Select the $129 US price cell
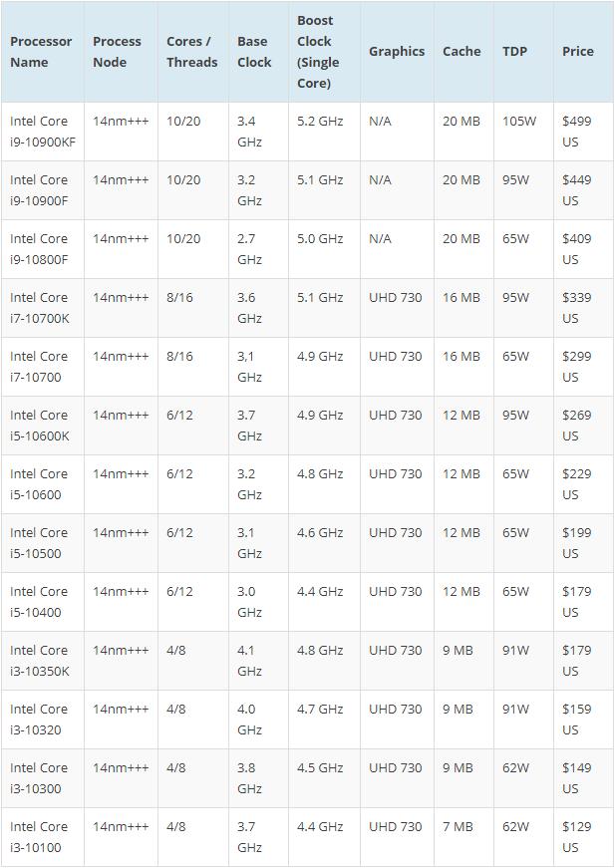The height and width of the screenshot is (868, 615). pos(576,837)
